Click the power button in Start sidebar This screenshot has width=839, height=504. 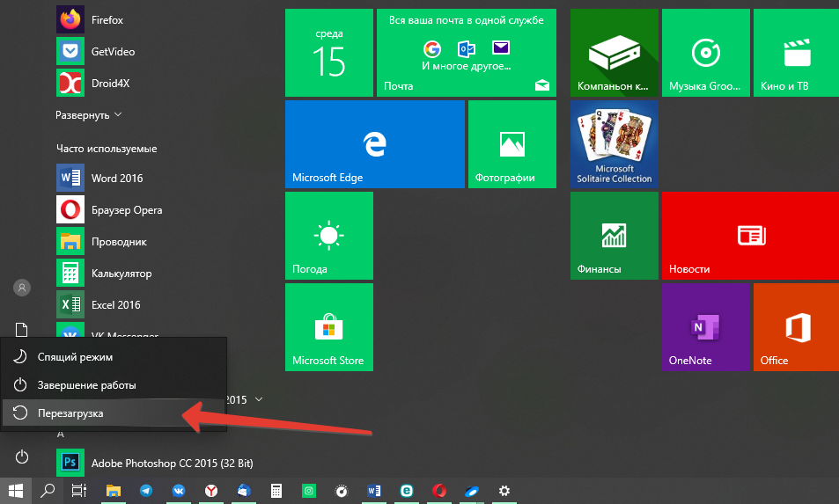(22, 457)
